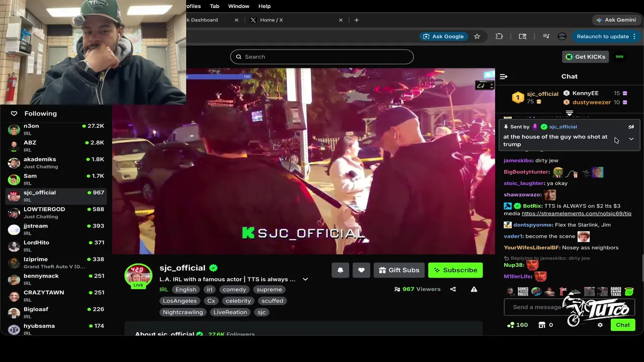Open the streamelements tip link in chat

(x=577, y=214)
